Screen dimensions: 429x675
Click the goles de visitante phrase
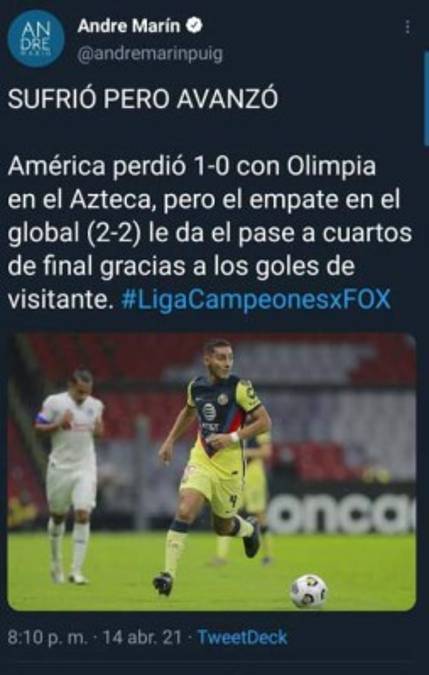pyautogui.click(x=181, y=283)
